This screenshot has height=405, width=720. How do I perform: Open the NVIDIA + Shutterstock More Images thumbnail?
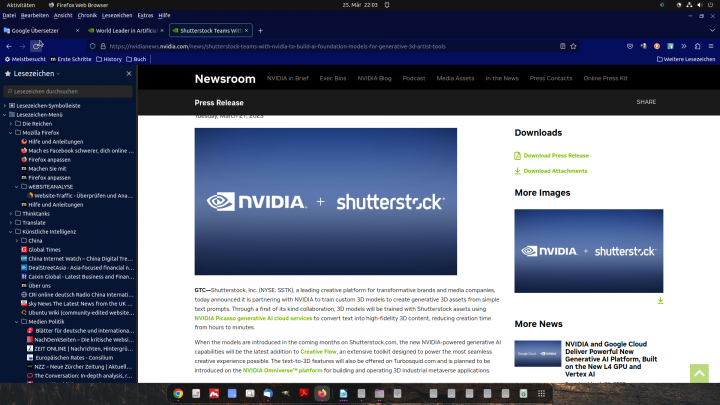pyautogui.click(x=589, y=251)
